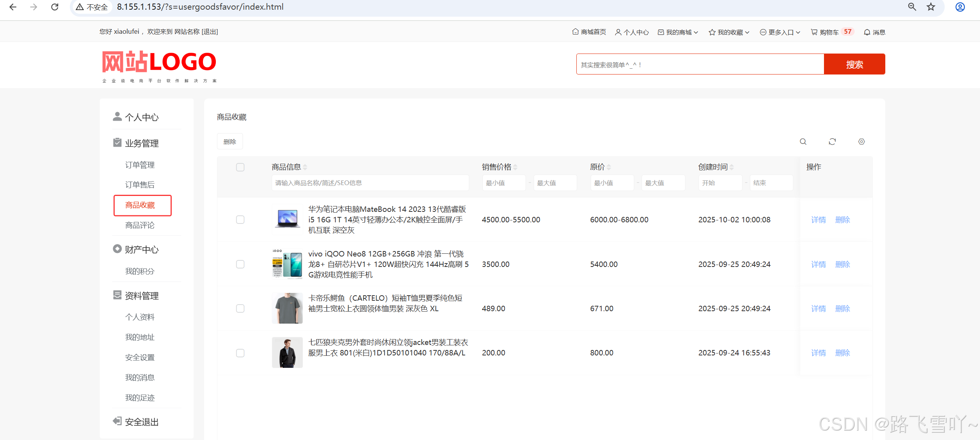Open the shopping cart icon

click(814, 32)
